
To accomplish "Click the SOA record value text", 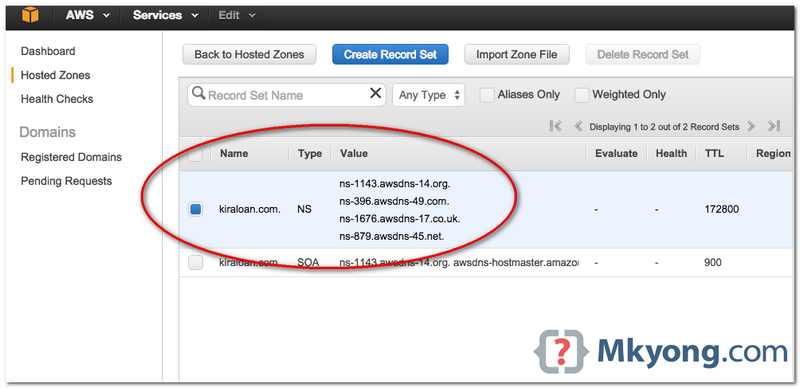I will [459, 262].
